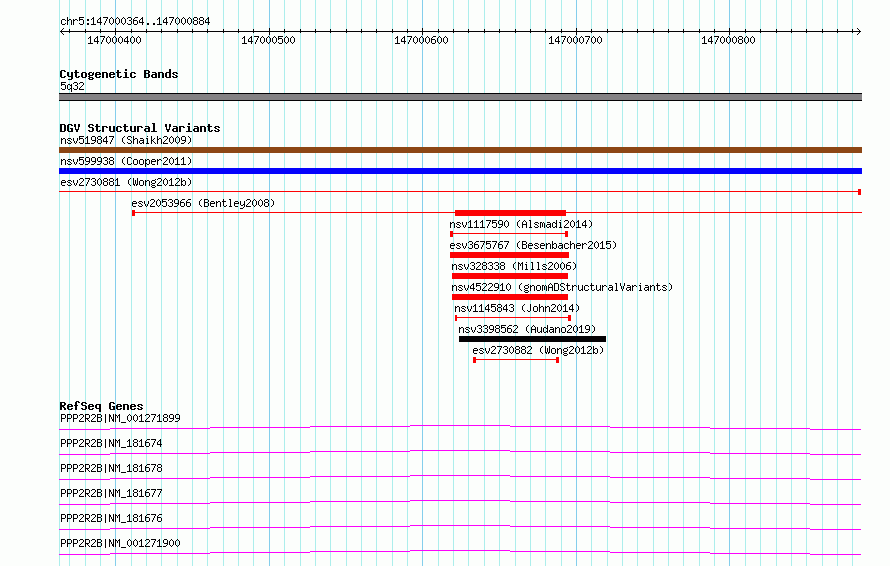The image size is (890, 566).
Task: Open variant nsv1117590 (Alsmadi2014) label
Action: coord(521,224)
